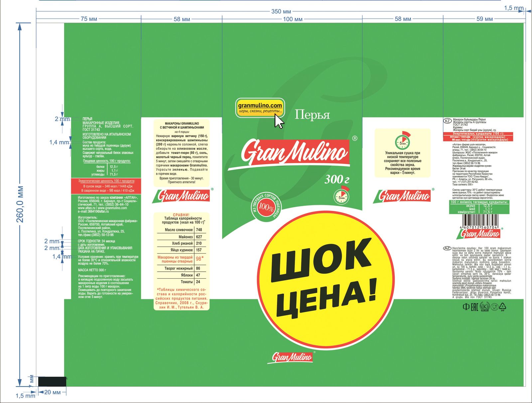Image resolution: width=532 pixels, height=403 pixels.
Task: Click the glass-and-fork food-safe symbol
Action: point(494,307)
